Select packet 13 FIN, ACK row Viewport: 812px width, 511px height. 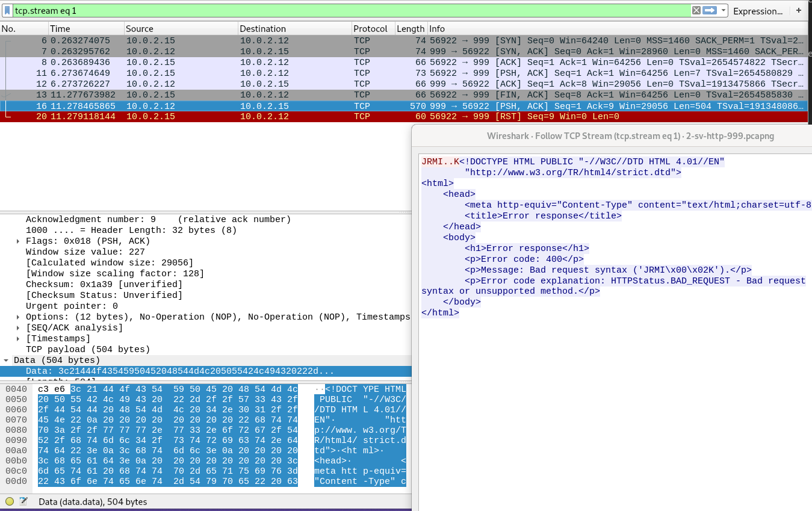coord(403,94)
